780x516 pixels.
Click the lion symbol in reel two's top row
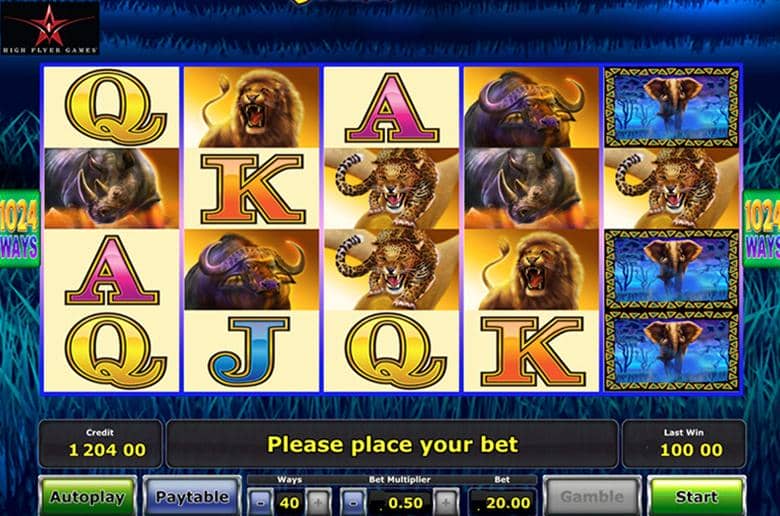coord(252,107)
